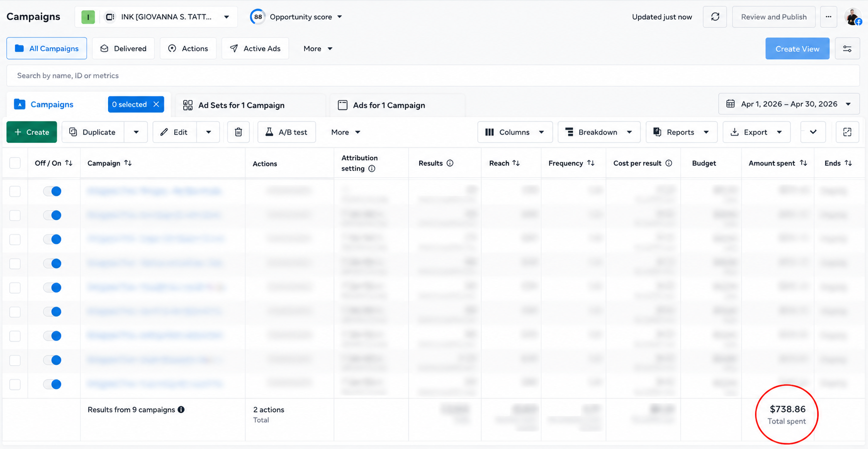Open the view settings filter icon
This screenshot has width=868, height=449.
(847, 49)
